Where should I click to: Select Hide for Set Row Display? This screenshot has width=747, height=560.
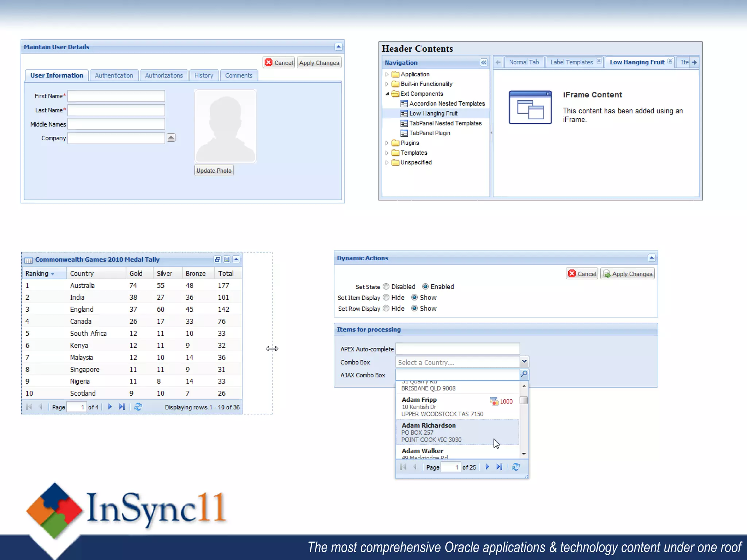point(386,308)
